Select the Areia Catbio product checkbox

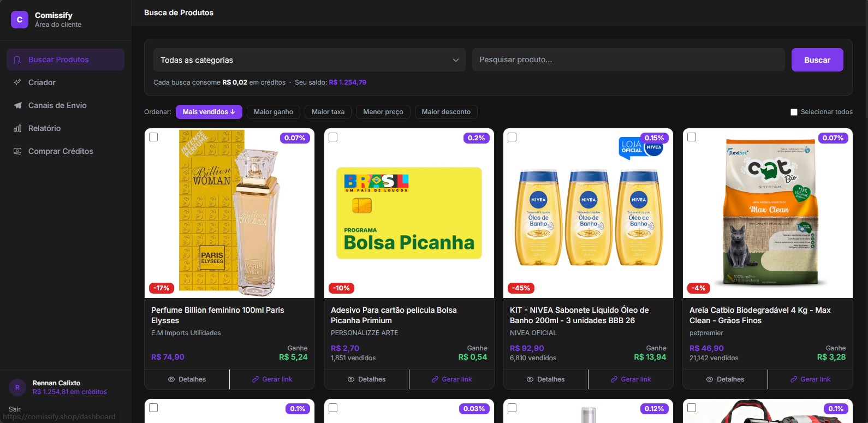pyautogui.click(x=692, y=137)
